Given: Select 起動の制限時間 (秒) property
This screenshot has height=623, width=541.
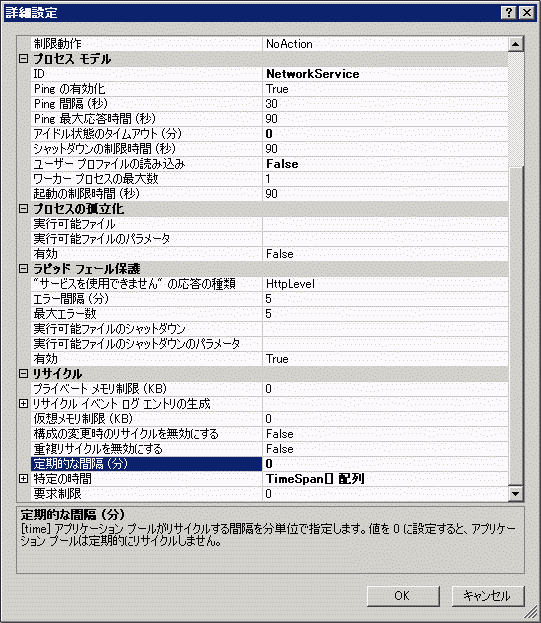Looking at the screenshot, I should [x=147, y=193].
